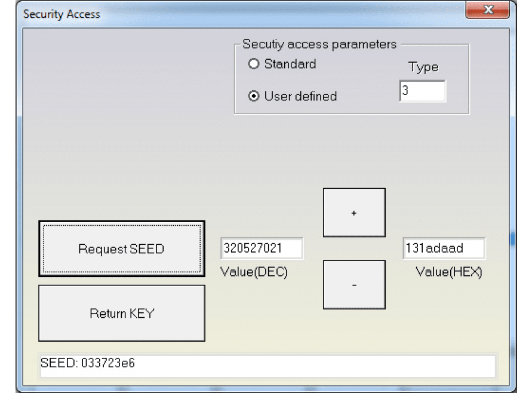The image size is (532, 393).
Task: Click the Value(HEX) label
Action: click(449, 272)
